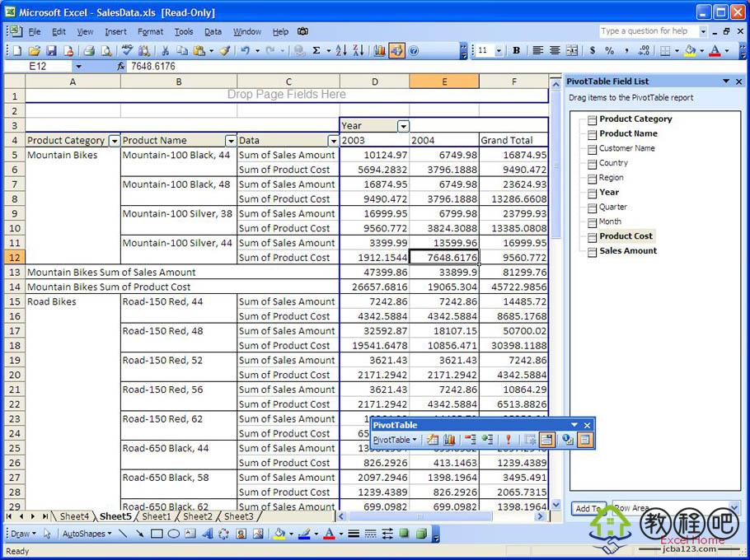Switch to the Sheet1 tab
750x560 pixels.
(157, 516)
